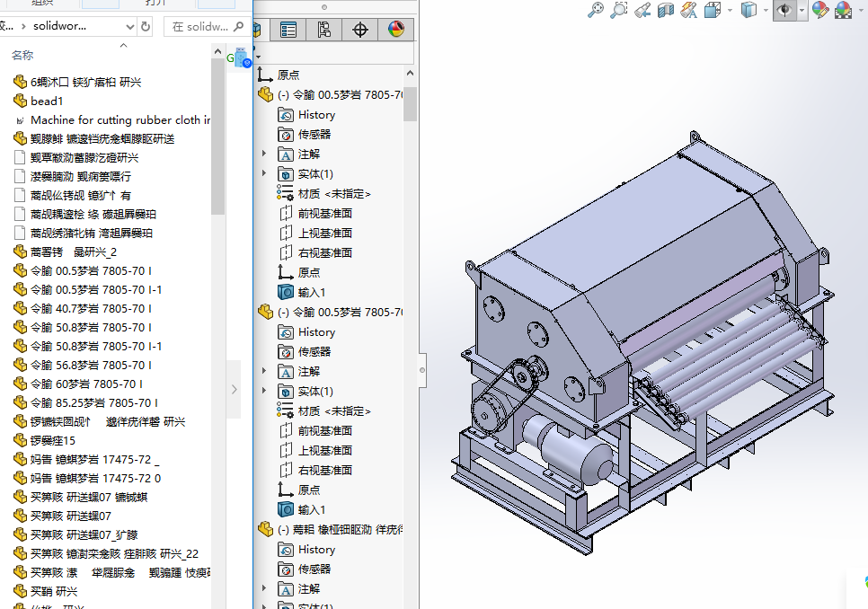
Task: Select the Zoom to Area tool
Action: [619, 10]
